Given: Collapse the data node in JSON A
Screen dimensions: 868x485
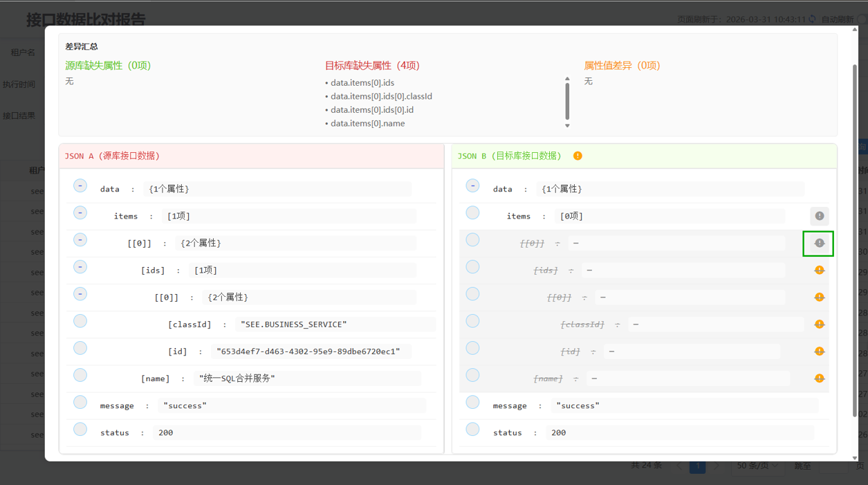Looking at the screenshot, I should coord(80,185).
